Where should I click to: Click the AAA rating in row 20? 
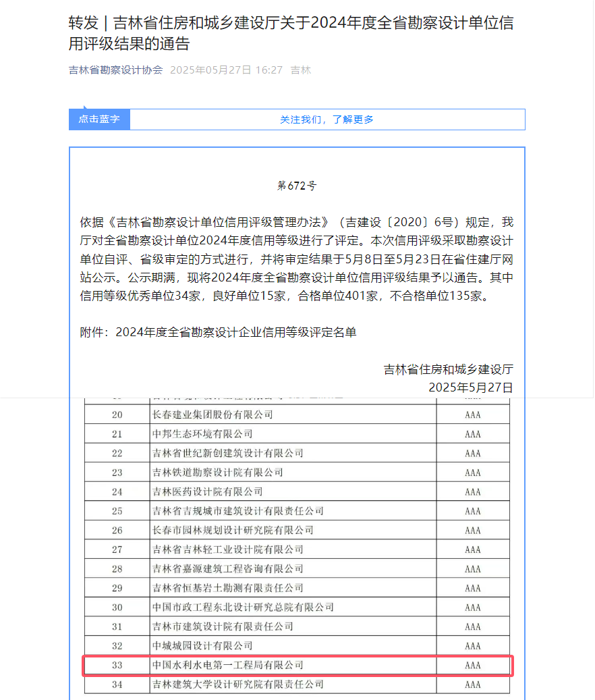(x=473, y=414)
